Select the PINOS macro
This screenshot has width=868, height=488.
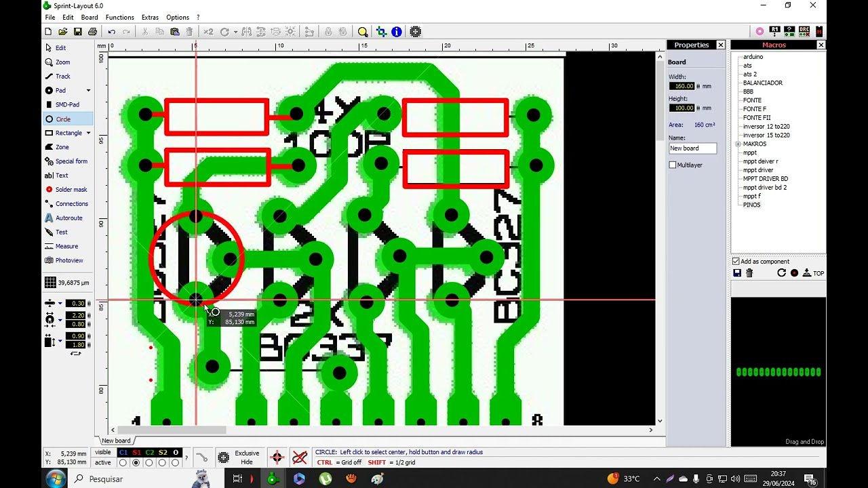751,205
